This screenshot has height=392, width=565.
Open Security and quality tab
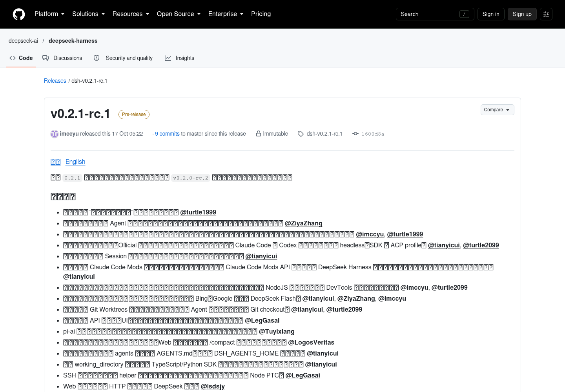(123, 58)
